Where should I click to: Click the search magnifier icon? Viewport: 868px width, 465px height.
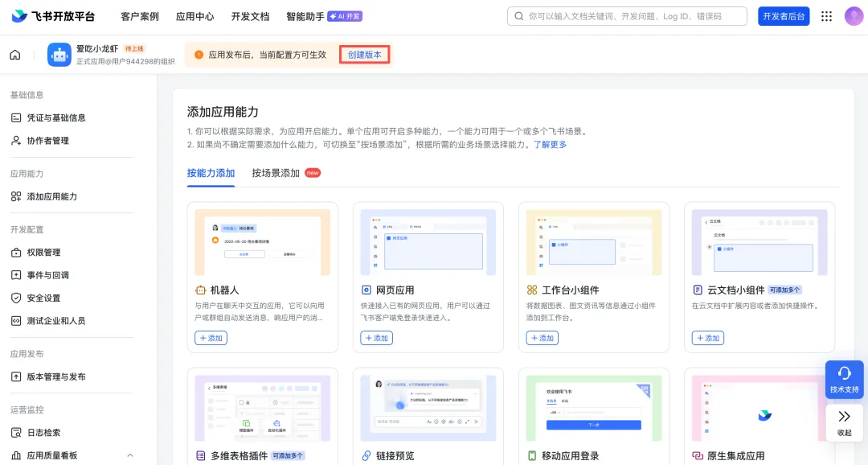[x=518, y=17]
